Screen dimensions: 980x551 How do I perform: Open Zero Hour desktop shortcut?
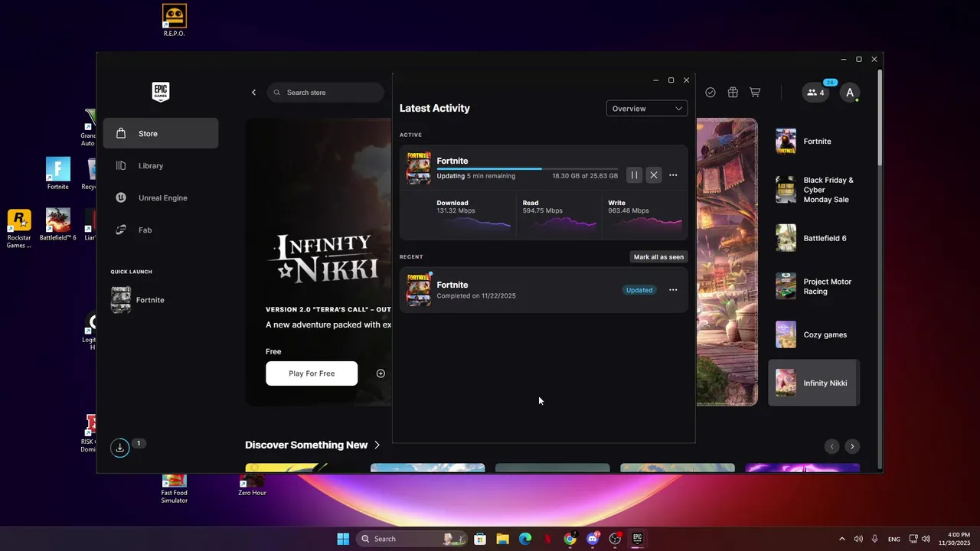click(252, 485)
